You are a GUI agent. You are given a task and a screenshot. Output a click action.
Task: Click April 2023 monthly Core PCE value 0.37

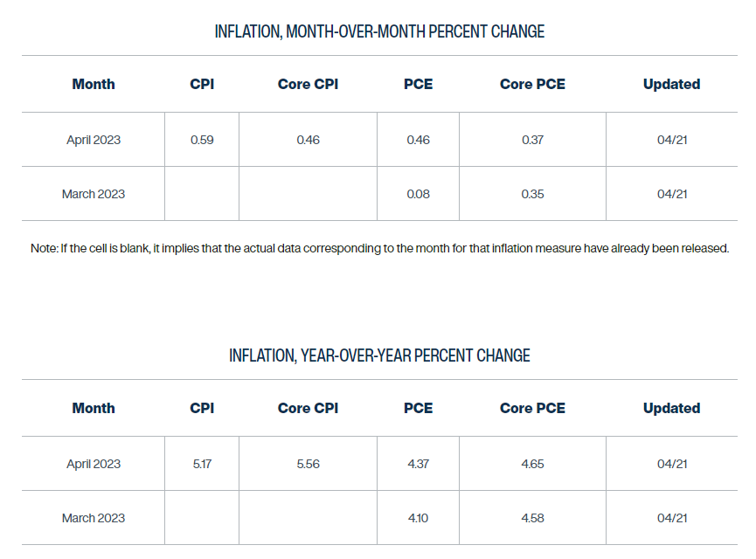click(532, 140)
